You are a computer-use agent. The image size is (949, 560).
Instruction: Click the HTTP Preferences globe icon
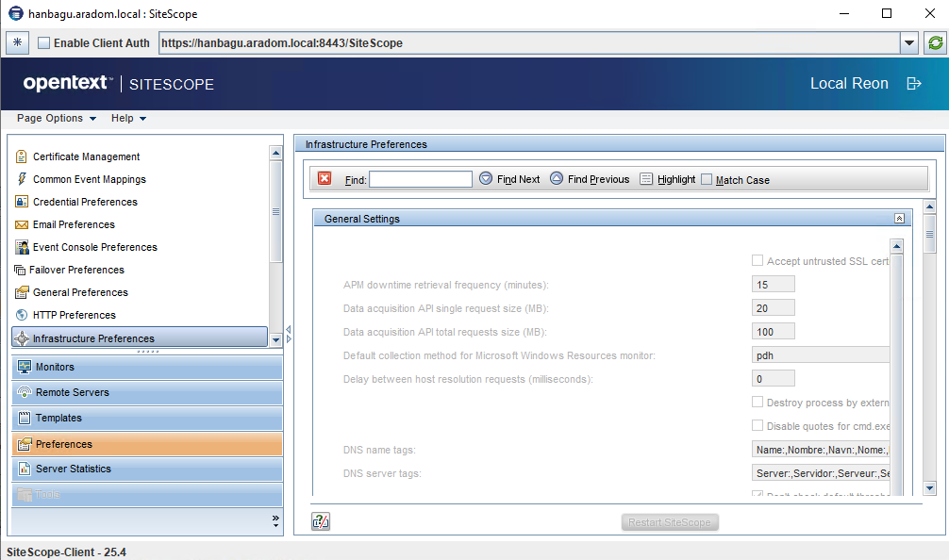point(22,315)
